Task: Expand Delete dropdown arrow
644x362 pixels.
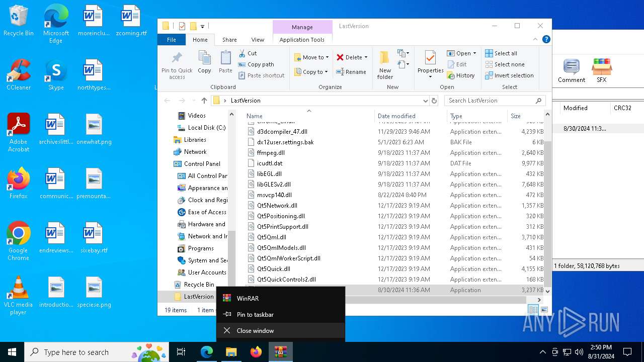Action: (366, 57)
